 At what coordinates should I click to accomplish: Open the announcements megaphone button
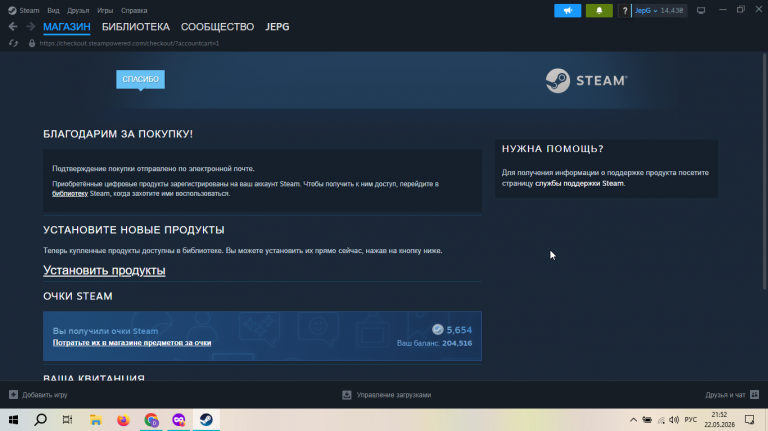tap(568, 10)
